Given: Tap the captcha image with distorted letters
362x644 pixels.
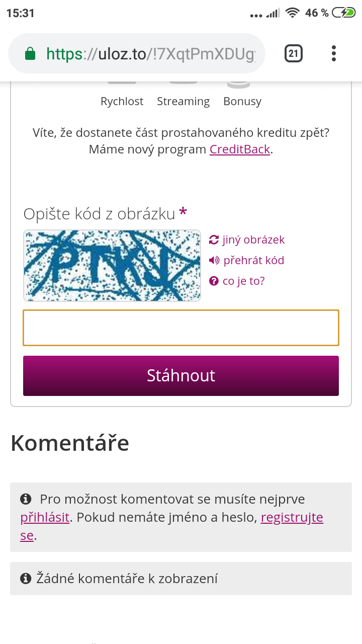Looking at the screenshot, I should 112,266.
